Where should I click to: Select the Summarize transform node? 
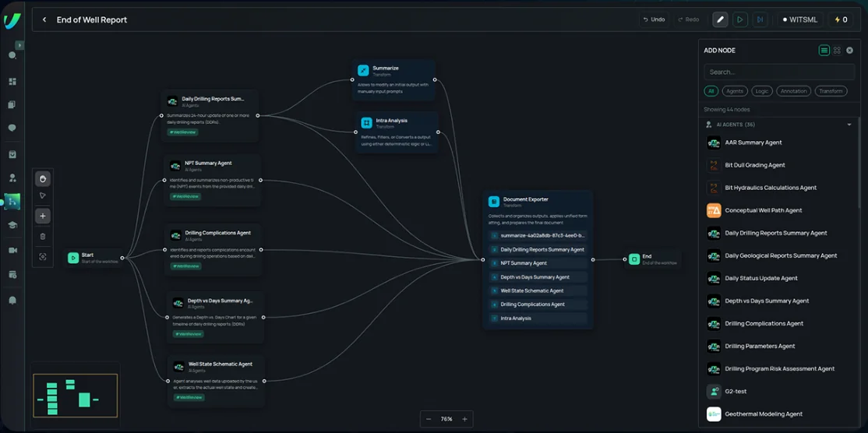click(393, 80)
